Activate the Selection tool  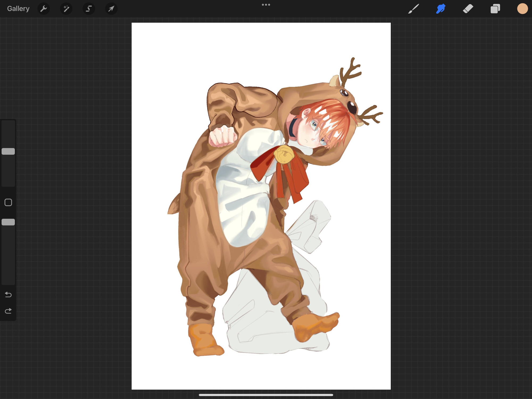point(89,9)
